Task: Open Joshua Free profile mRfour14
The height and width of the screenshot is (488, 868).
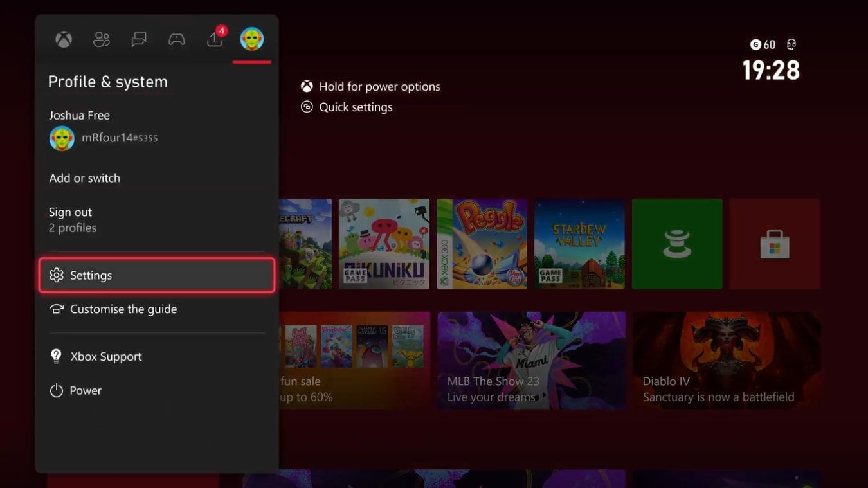Action: (x=157, y=131)
